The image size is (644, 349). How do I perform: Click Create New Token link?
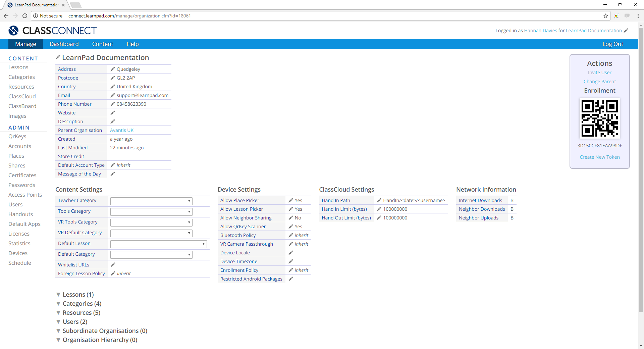pyautogui.click(x=600, y=157)
